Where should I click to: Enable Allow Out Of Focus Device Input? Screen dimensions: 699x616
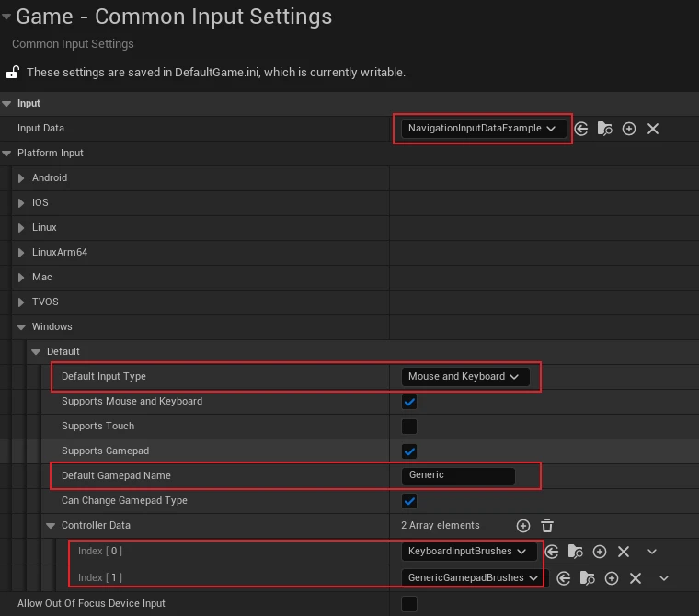pos(409,604)
